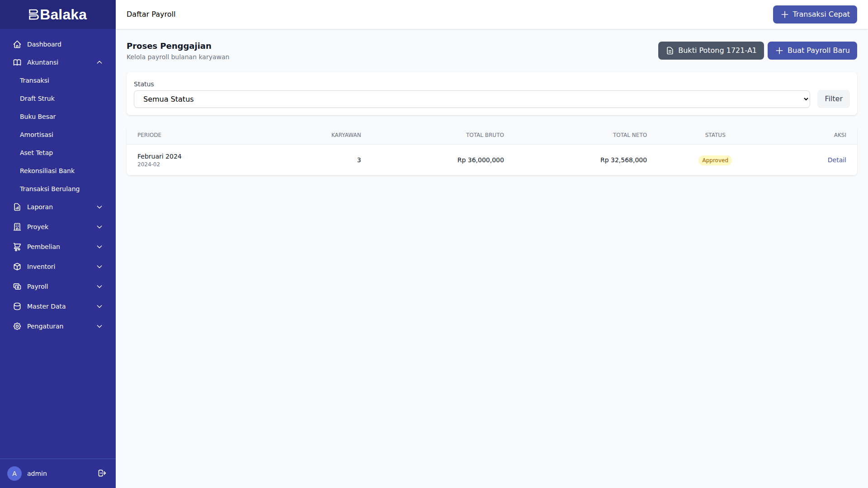Click Buat Payroll Baru button
The width and height of the screenshot is (868, 488).
tap(812, 51)
